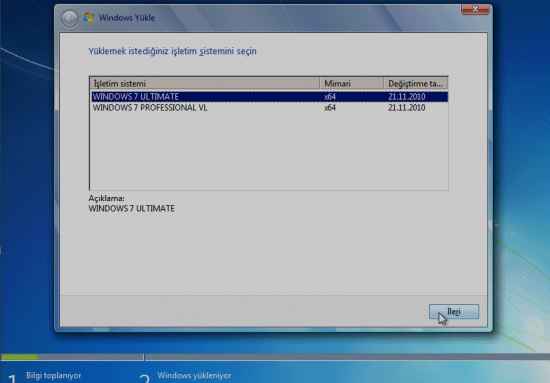Click the Windows flag icon in title bar
Screen dimensions: 550x383
(88, 18)
